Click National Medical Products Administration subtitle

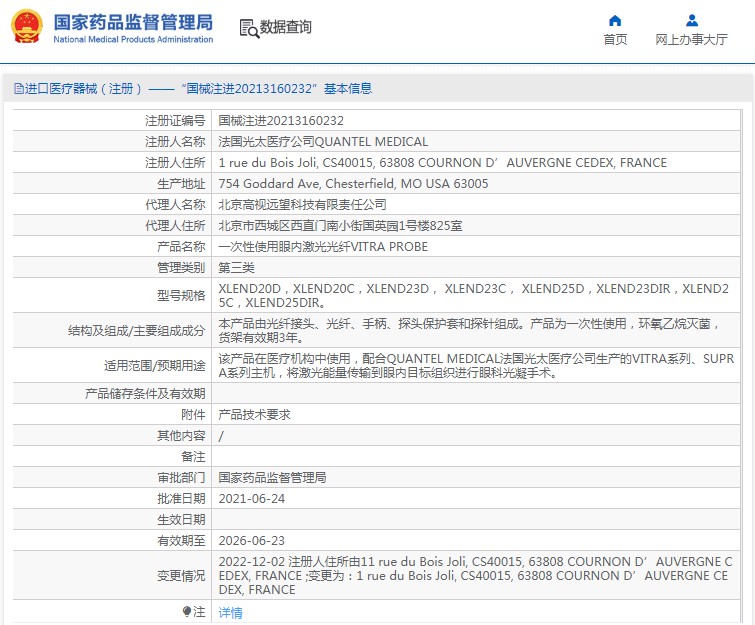[133, 39]
